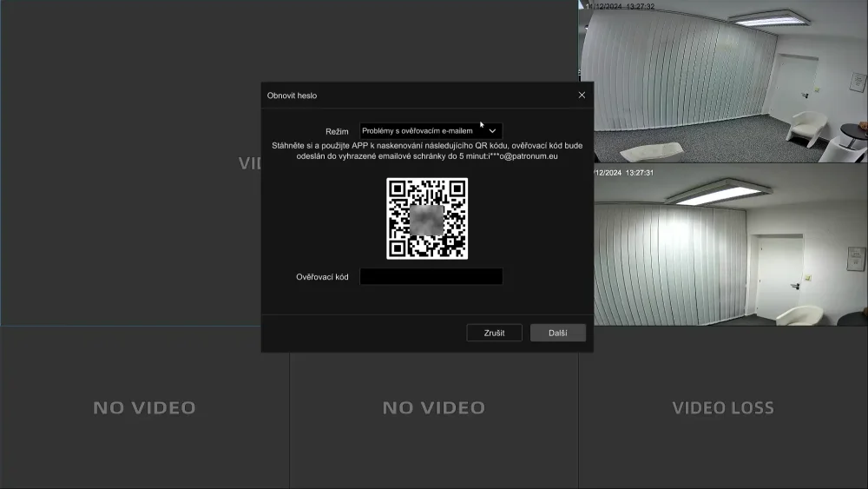Click the i***o@patronum.eu email text
The width and height of the screenshot is (868, 489).
click(x=523, y=156)
